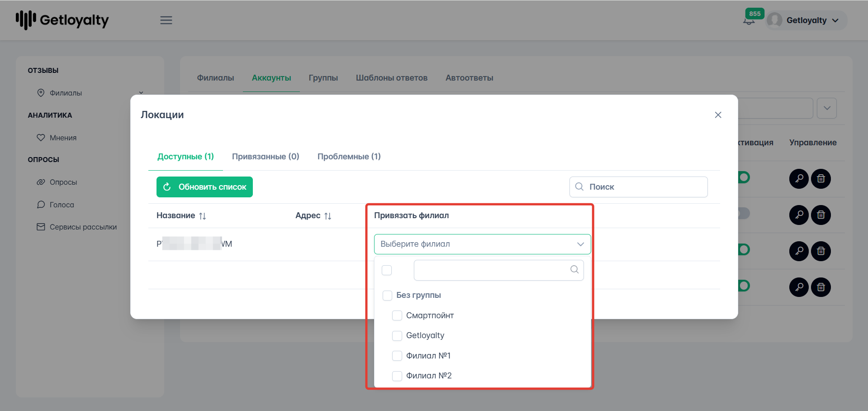Select the Аккаунты tab in the background page
The height and width of the screenshot is (411, 868).
pyautogui.click(x=271, y=78)
